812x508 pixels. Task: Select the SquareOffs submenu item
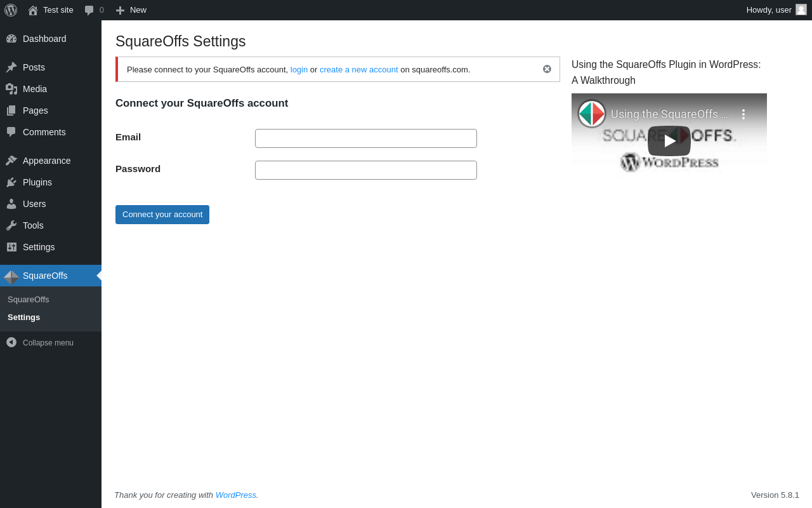(x=29, y=300)
